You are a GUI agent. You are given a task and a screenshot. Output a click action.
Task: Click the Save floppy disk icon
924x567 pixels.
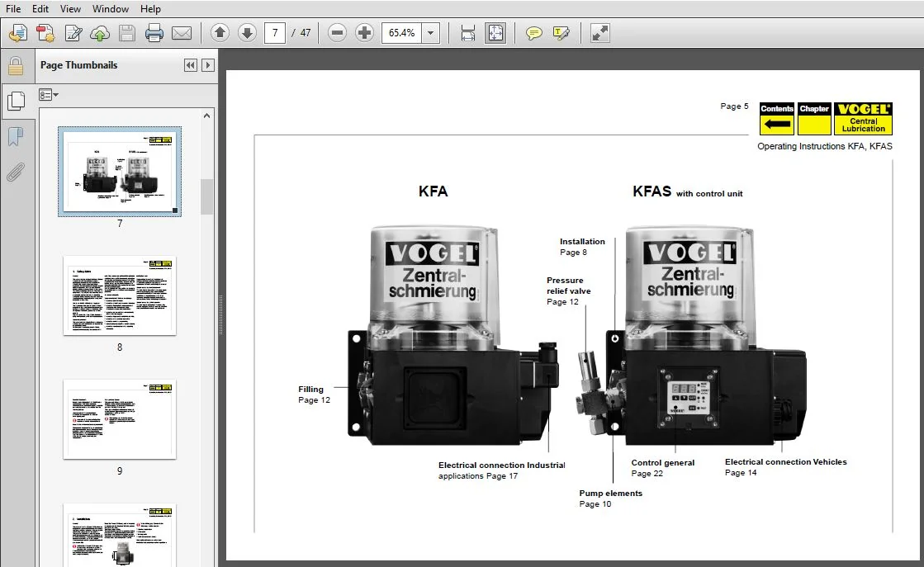(x=126, y=33)
